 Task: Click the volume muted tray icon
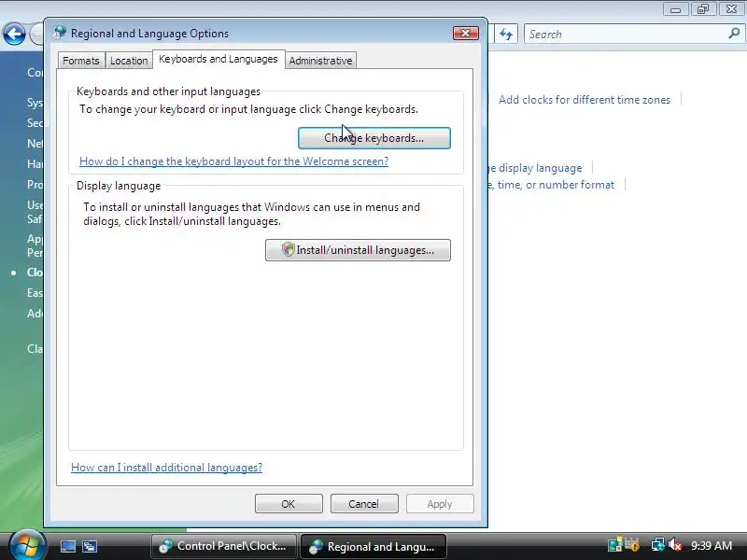pyautogui.click(x=674, y=545)
